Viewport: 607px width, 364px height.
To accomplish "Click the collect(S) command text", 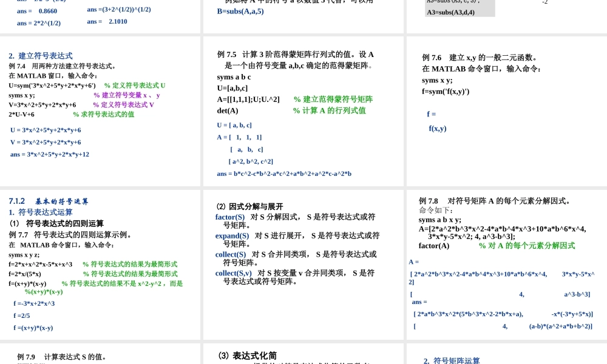I will coord(229,255).
